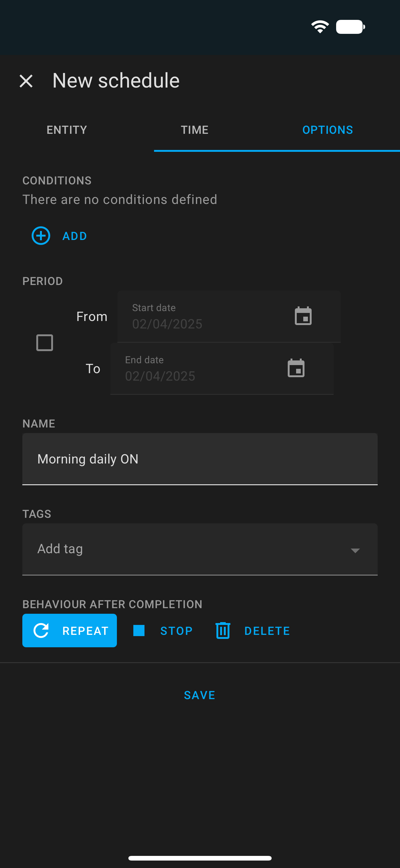Enable the Period checkbox
The height and width of the screenshot is (868, 400).
tap(44, 342)
